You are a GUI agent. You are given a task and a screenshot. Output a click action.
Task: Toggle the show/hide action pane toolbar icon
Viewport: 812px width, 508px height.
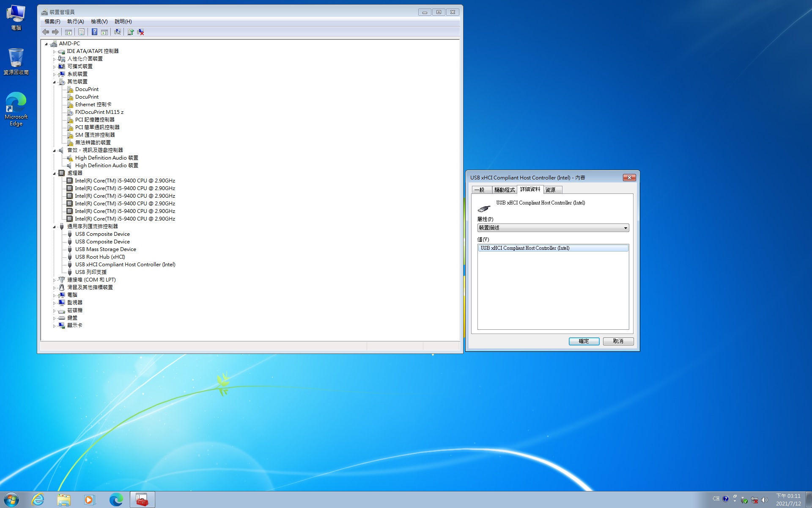coord(104,32)
